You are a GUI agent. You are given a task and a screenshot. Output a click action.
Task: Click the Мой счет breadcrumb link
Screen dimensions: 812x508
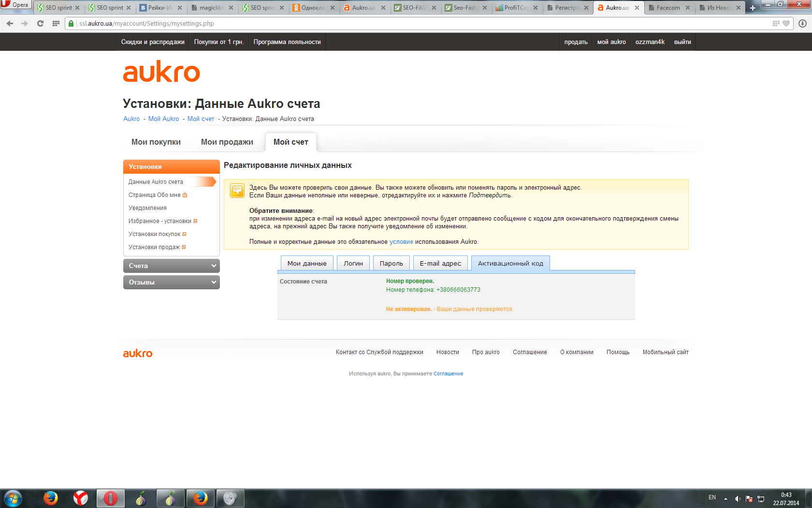(201, 119)
